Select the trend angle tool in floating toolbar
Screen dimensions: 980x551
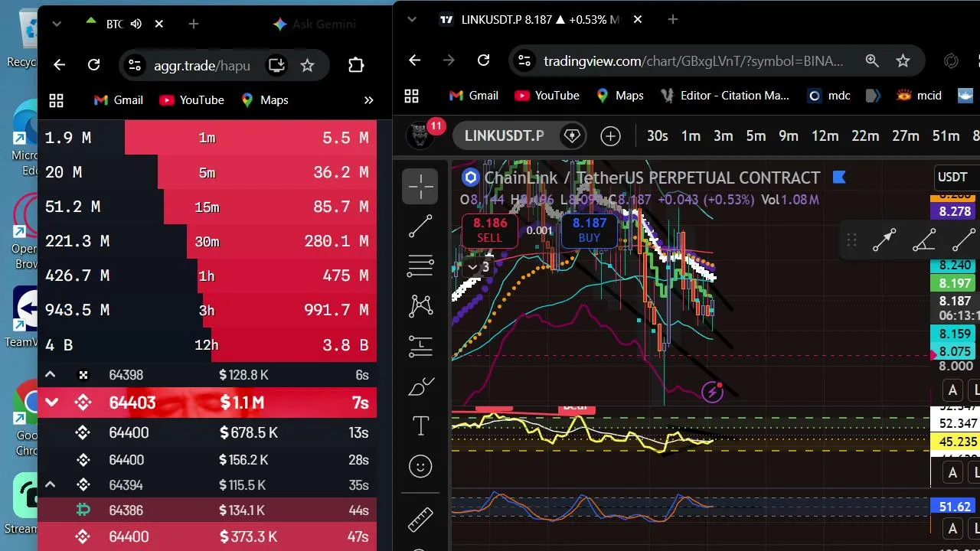click(924, 240)
